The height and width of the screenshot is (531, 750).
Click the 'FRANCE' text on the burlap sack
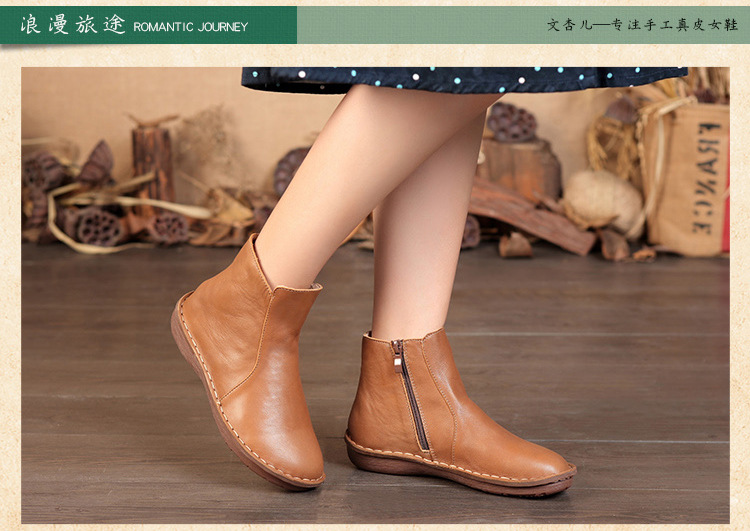pos(706,178)
